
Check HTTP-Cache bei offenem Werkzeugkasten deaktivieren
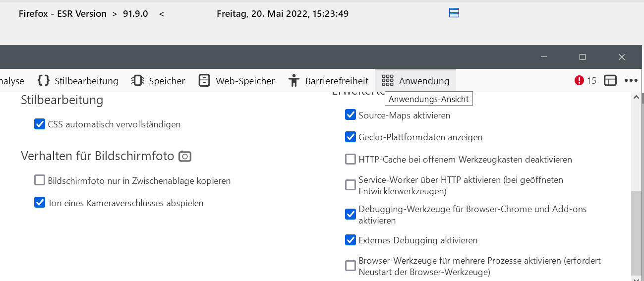click(x=351, y=160)
